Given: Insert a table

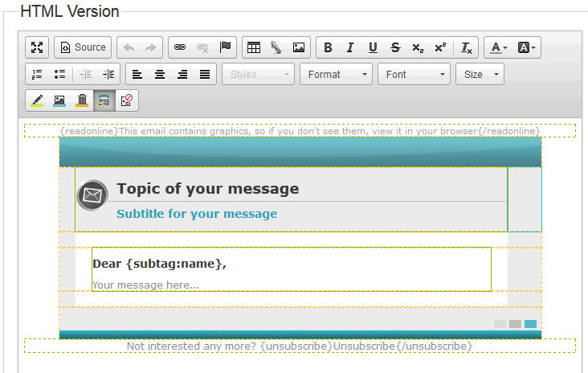Looking at the screenshot, I should click(x=254, y=47).
